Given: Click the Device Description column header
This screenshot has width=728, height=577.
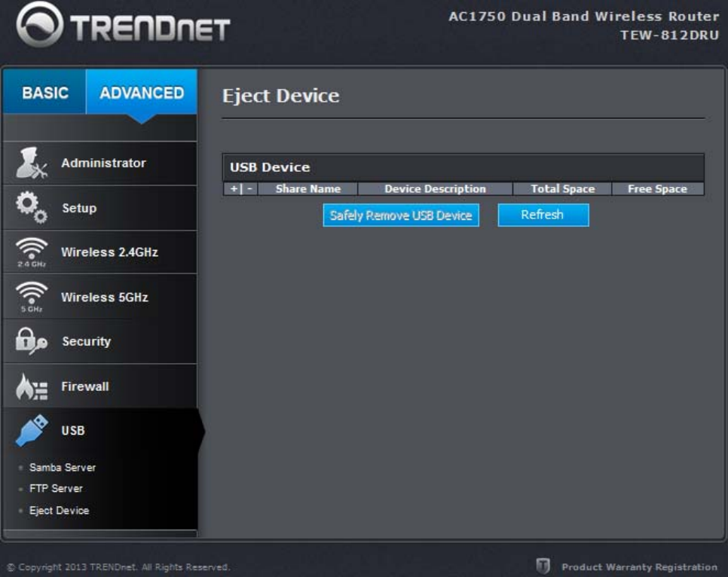Looking at the screenshot, I should [435, 189].
